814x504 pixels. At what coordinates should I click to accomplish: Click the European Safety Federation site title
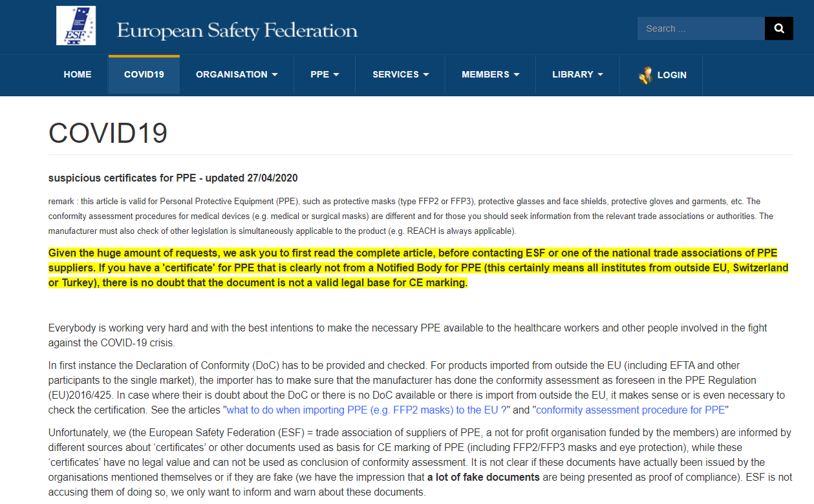click(237, 30)
